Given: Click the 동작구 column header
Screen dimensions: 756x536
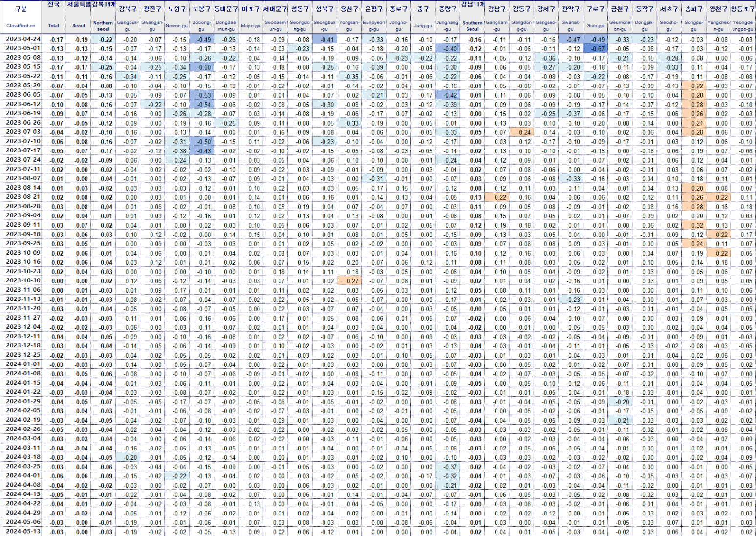Looking at the screenshot, I should (x=645, y=9).
